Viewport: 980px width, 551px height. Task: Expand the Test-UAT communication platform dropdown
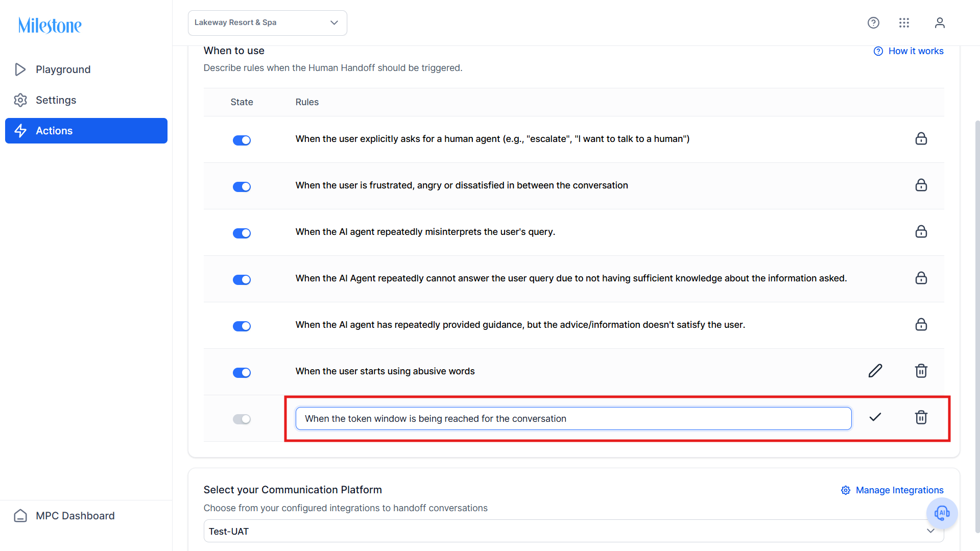(x=573, y=531)
